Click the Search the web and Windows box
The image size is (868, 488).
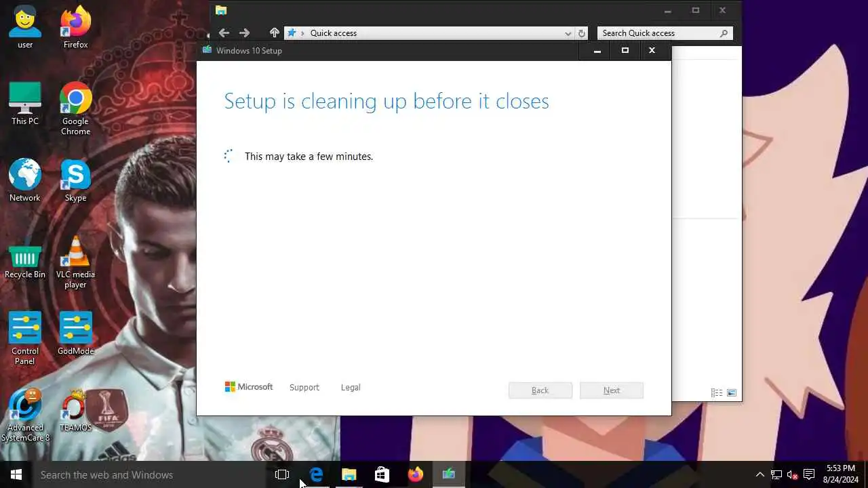[x=149, y=474]
